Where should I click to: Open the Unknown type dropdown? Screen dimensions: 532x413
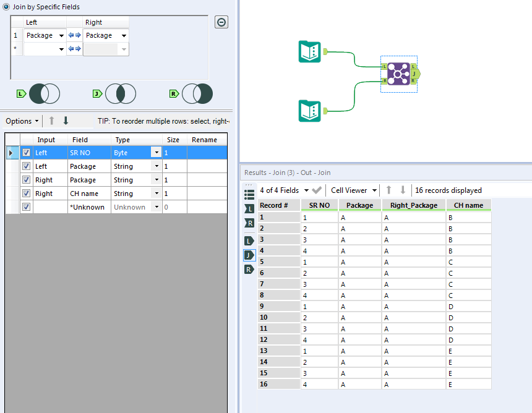pos(157,207)
